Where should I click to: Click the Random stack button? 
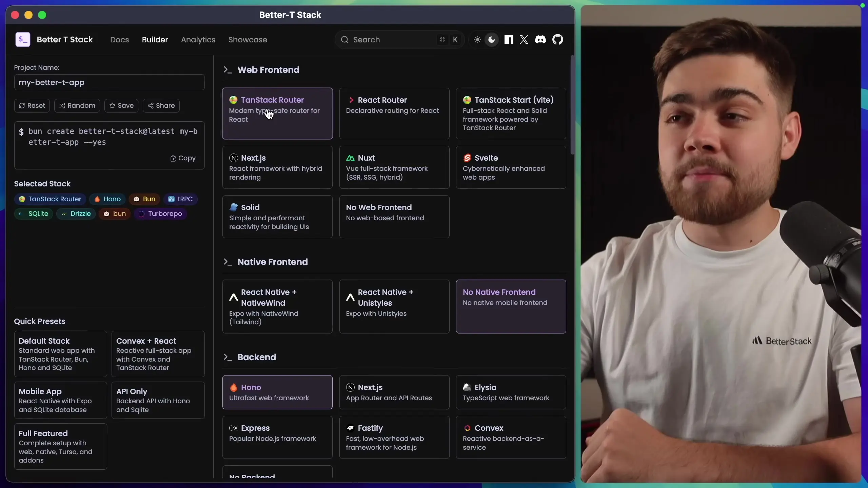[x=77, y=106]
